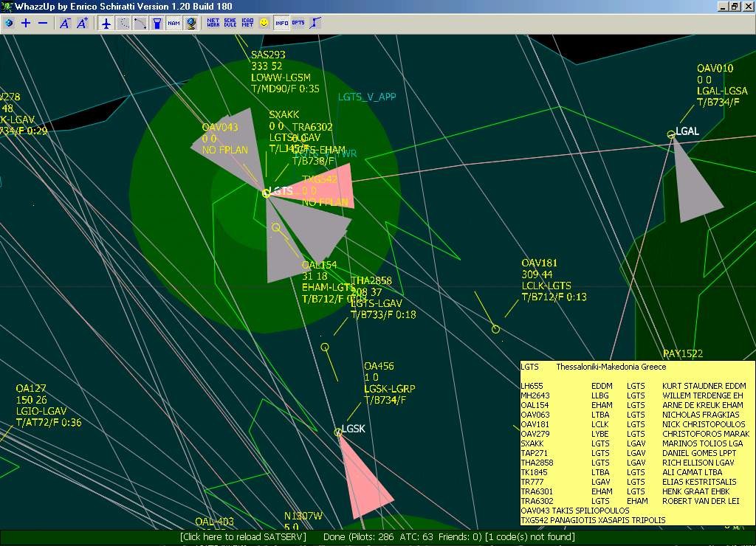Image resolution: width=756 pixels, height=546 pixels.
Task: Restore down the WhazzUp window
Action: 735,6
